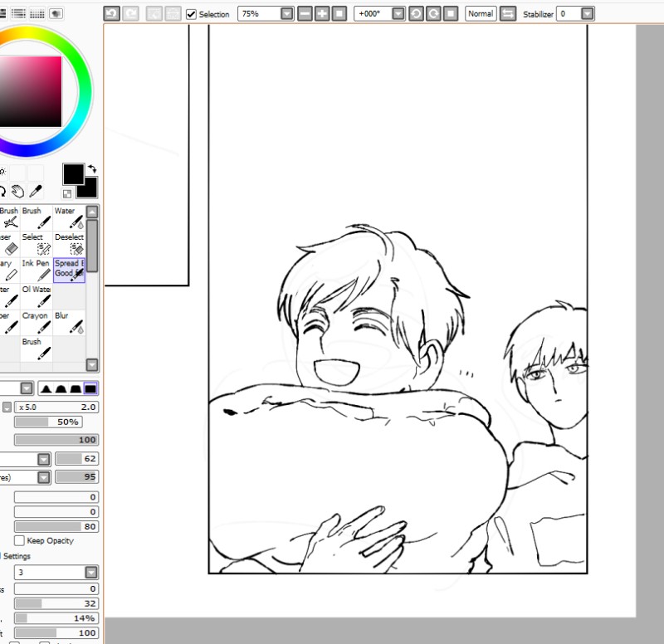Adjust the Density 100 slider

pos(56,440)
